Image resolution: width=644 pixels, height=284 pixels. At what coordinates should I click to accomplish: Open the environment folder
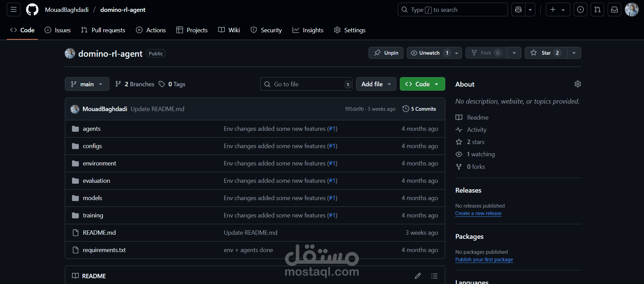tap(100, 163)
